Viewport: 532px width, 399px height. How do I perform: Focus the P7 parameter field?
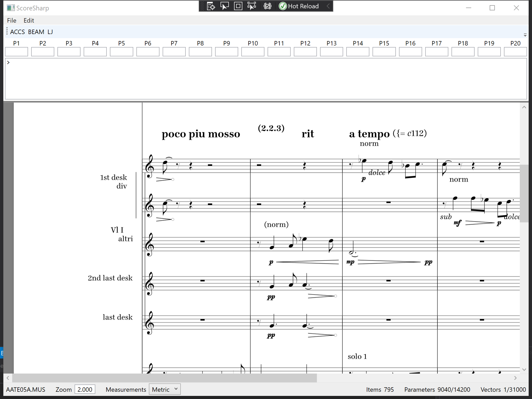click(174, 51)
